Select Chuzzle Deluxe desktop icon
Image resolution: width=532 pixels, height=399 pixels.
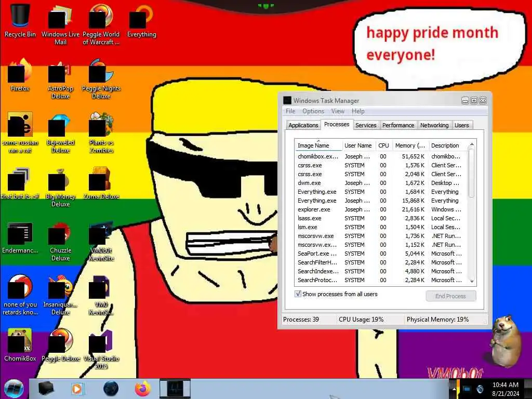pos(60,241)
